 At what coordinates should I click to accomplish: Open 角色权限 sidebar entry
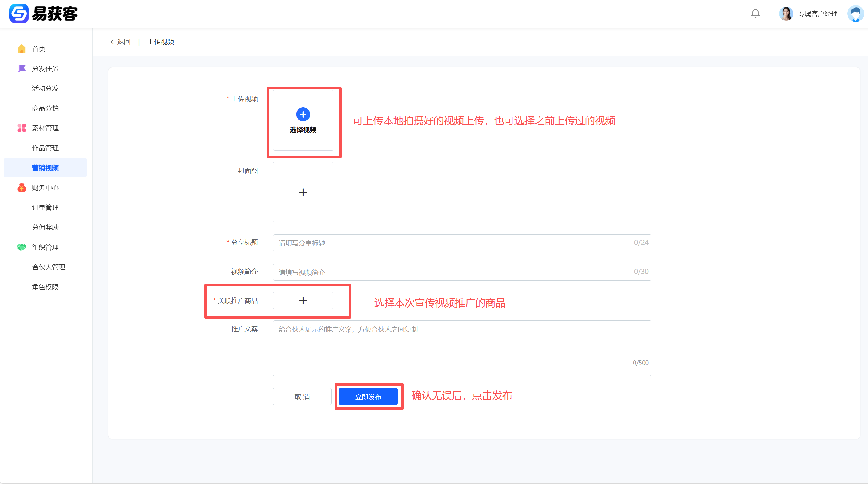(45, 287)
